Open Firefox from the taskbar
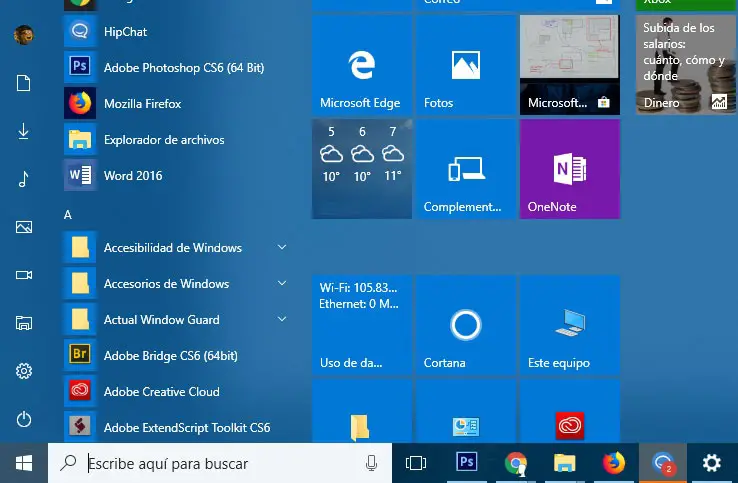Image resolution: width=738 pixels, height=483 pixels. tap(614, 463)
